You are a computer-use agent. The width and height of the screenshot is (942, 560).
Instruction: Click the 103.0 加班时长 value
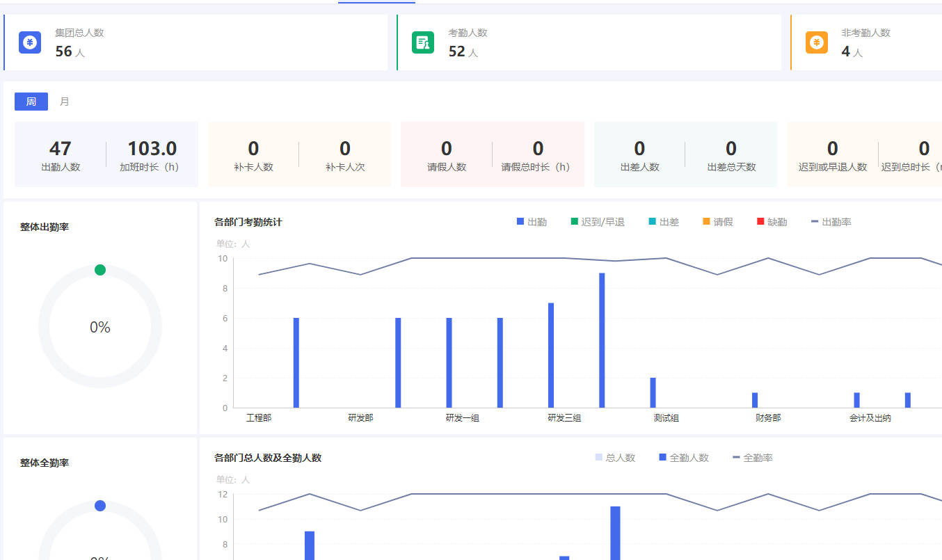tap(152, 148)
